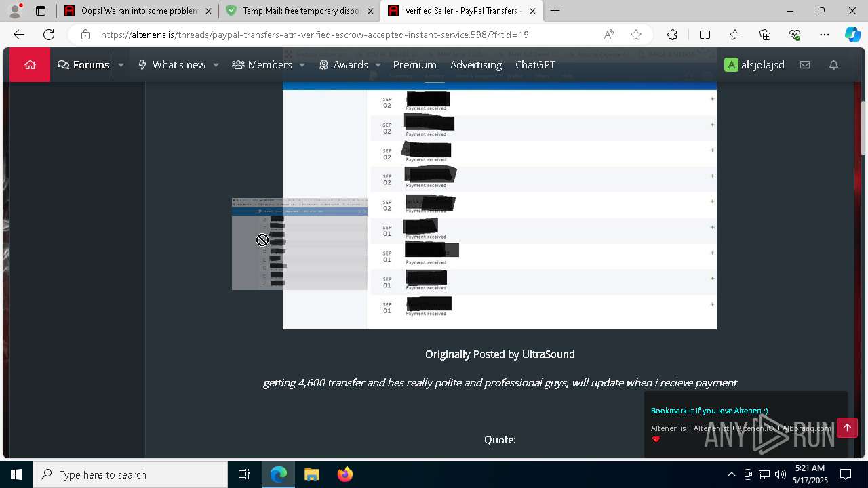Open Edge settings and more menu
The image size is (868, 488).
[x=825, y=35]
